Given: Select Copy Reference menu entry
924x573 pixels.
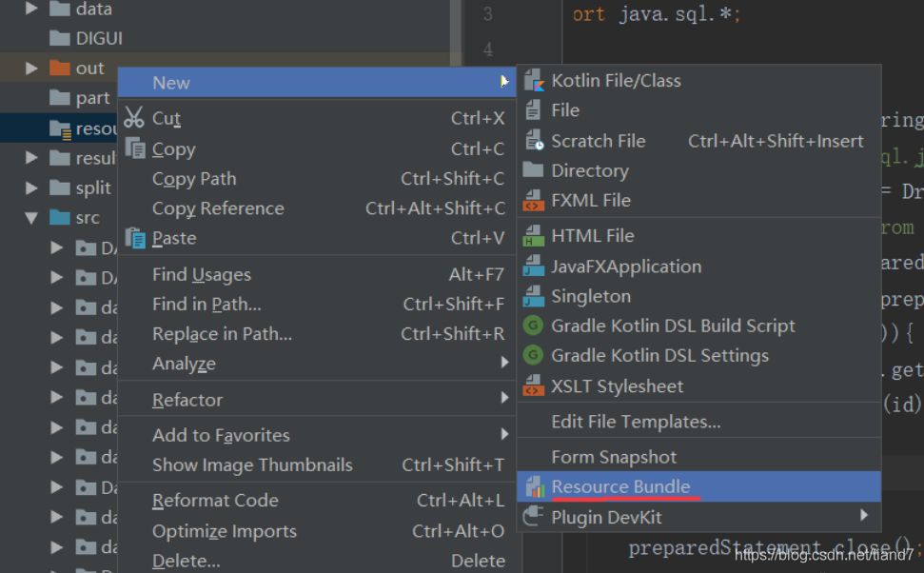Looking at the screenshot, I should click(x=318, y=208).
